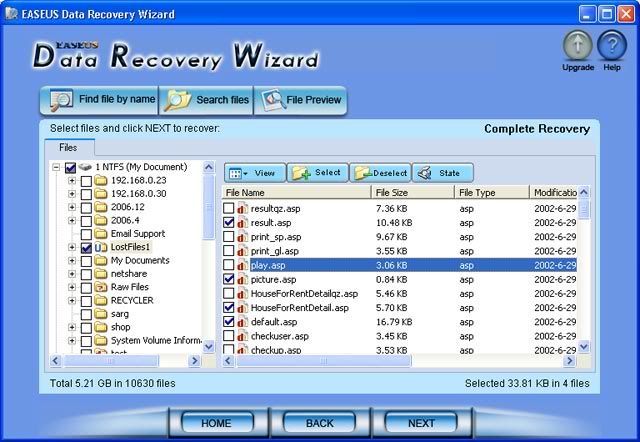Click the file icon of print_sp.asp
The image size is (640, 442).
click(x=242, y=237)
